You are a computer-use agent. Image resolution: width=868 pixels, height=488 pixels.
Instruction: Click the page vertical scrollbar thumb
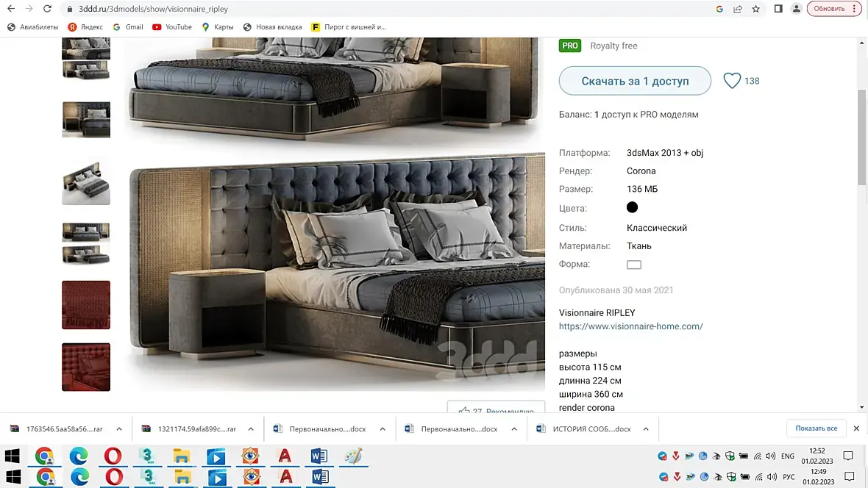(862, 138)
